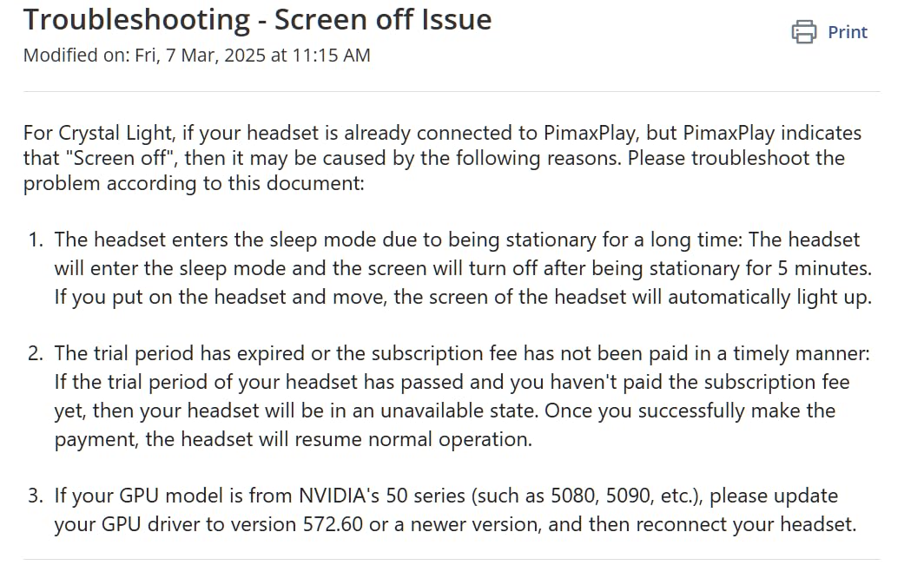Click driver version "572.60"
The width and height of the screenshot is (924, 565).
tap(335, 524)
